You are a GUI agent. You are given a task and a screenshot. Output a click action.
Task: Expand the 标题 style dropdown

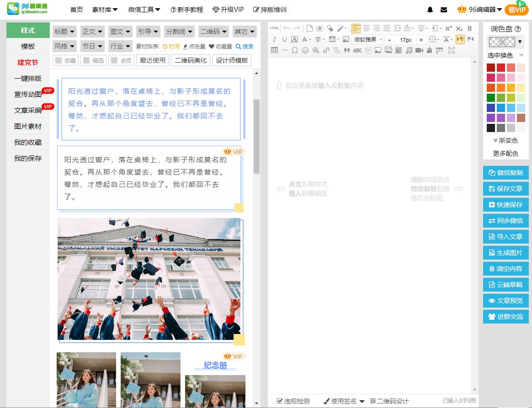tap(64, 31)
